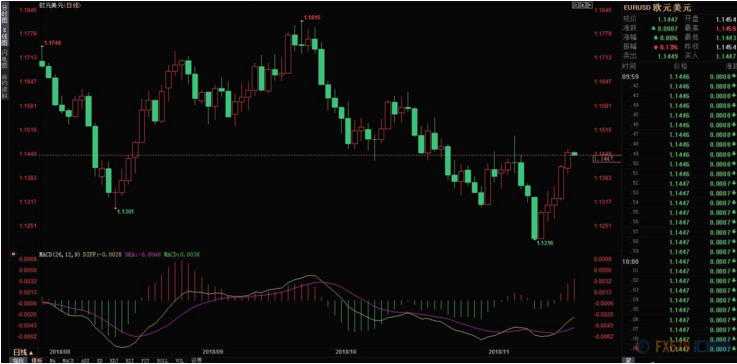Select the K线图 sidebar tab
Screen dimensions: 737x364
click(x=4, y=36)
